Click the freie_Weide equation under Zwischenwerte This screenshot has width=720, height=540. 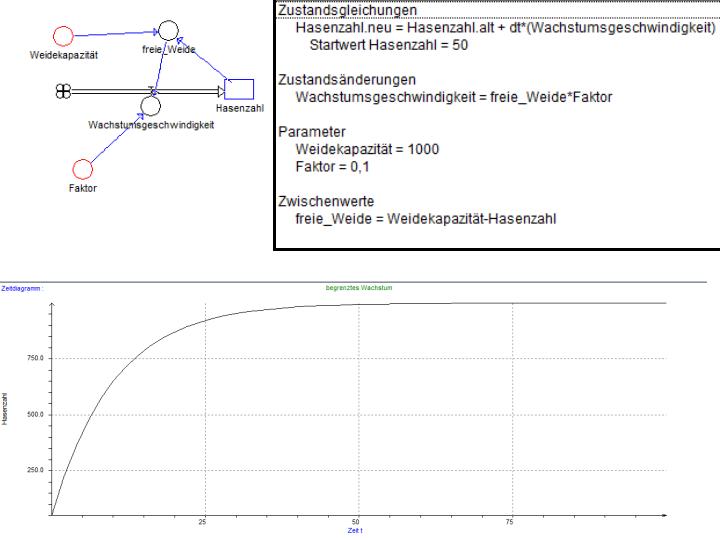click(x=426, y=217)
